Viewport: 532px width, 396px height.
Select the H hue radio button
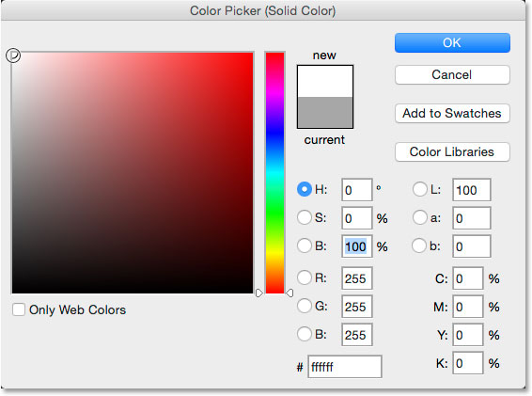click(x=305, y=189)
